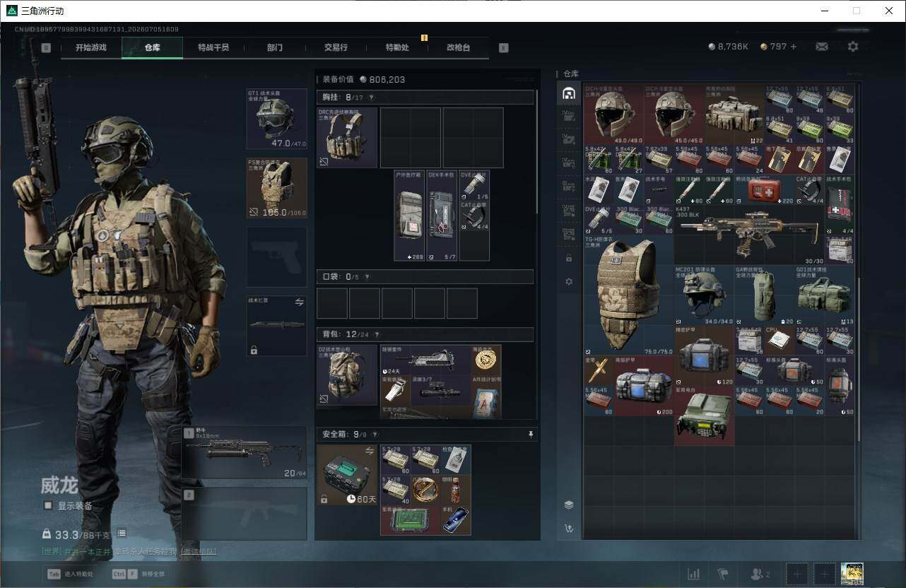The image size is (906, 588).
Task: Click the stack layers icon in warehouse
Action: coord(569,505)
